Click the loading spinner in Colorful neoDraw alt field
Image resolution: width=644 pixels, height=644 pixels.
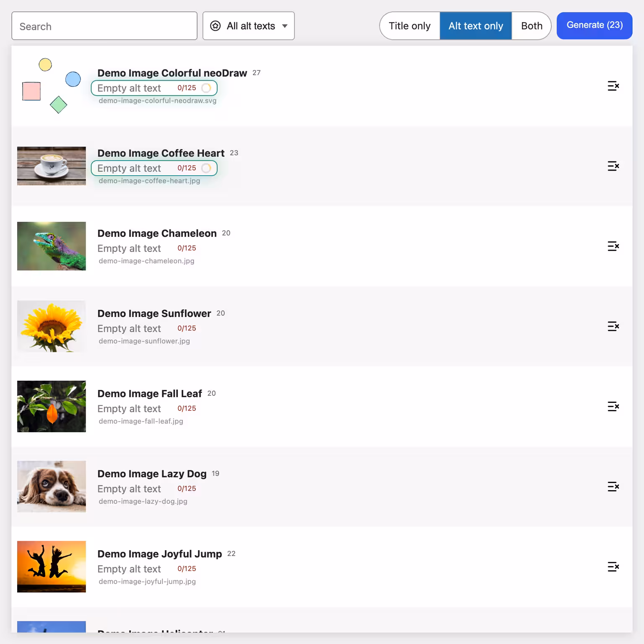206,88
